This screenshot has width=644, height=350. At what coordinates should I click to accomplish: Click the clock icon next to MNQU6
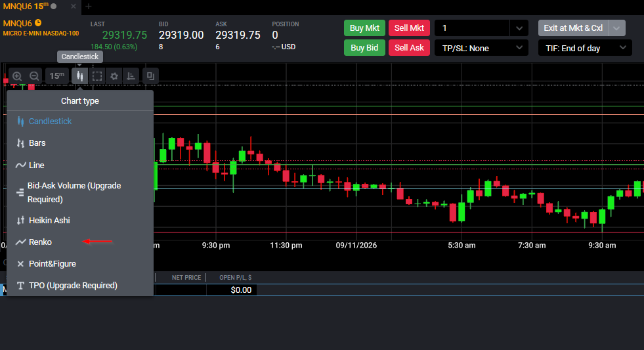pyautogui.click(x=38, y=23)
